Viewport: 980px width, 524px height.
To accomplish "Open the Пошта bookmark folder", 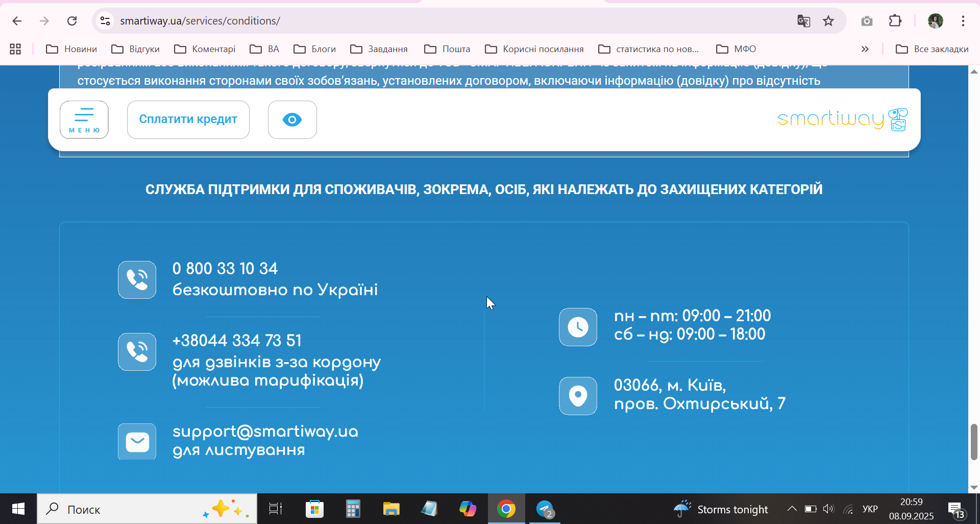I will (448, 49).
